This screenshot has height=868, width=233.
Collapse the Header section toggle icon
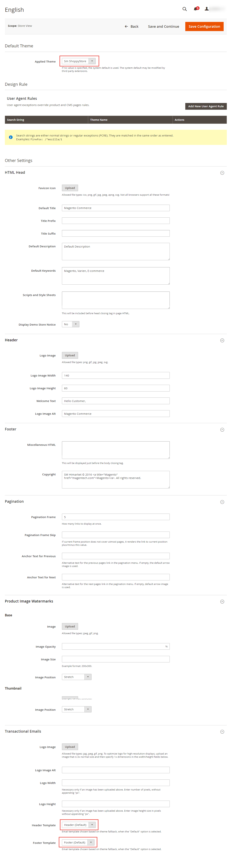click(222, 340)
